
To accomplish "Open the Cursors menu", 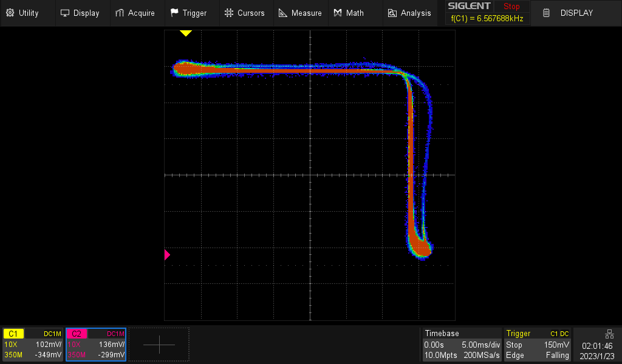I will tap(244, 13).
